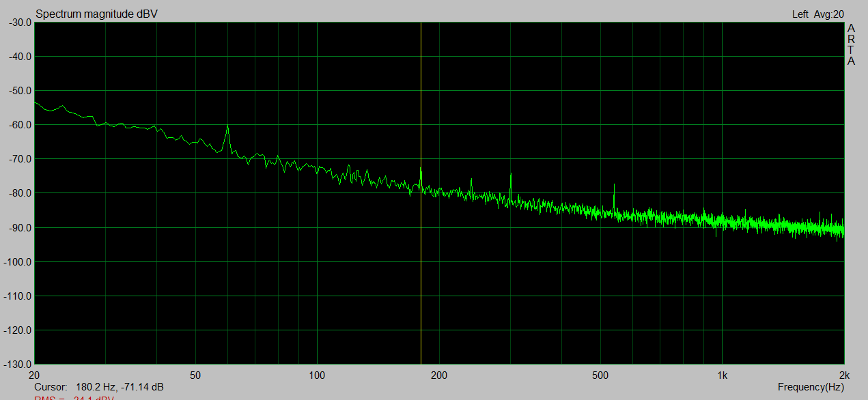
Task: Select the yellow cursor line at 180.2 Hz
Action: pyautogui.click(x=421, y=192)
